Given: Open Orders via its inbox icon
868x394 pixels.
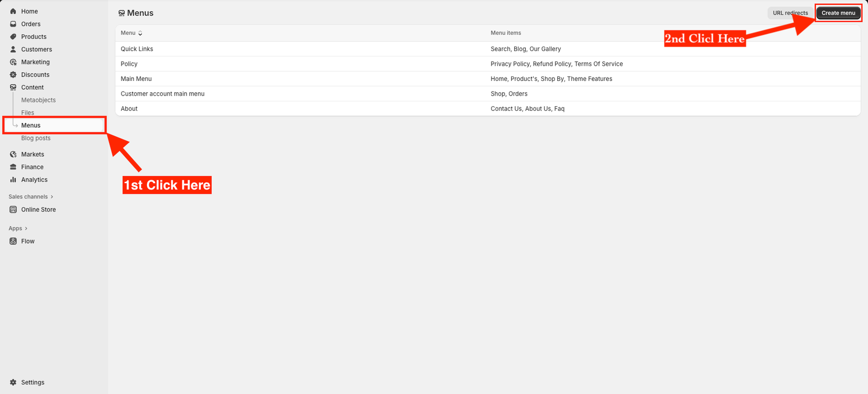Looking at the screenshot, I should coord(13,24).
